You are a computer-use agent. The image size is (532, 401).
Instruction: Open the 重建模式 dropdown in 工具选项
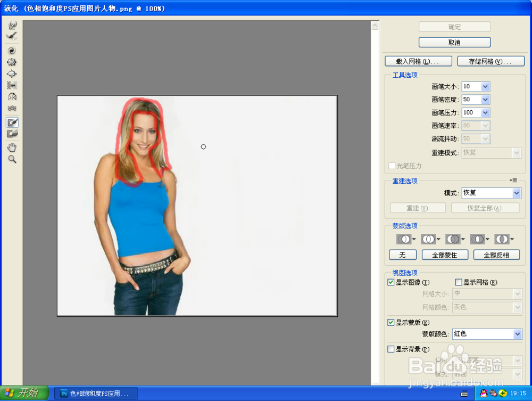[x=491, y=152]
